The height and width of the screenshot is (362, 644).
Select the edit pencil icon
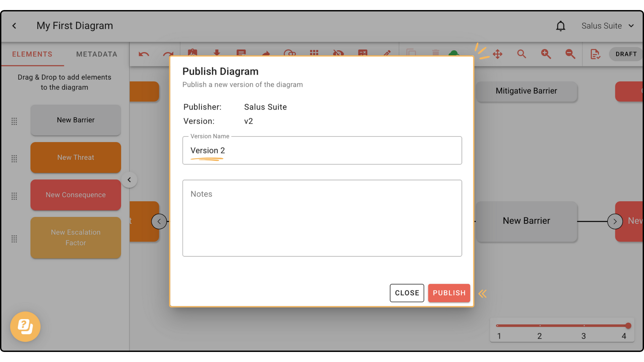pyautogui.click(x=387, y=54)
